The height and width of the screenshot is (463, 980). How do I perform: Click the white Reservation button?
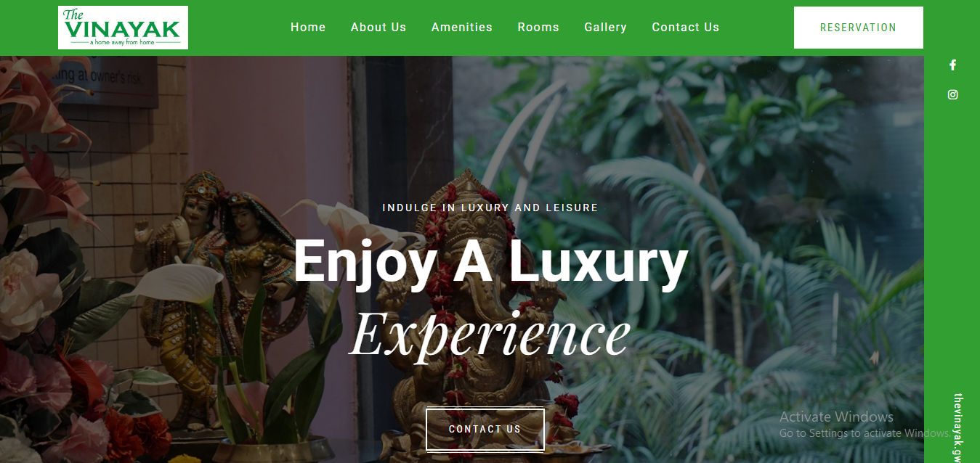[x=858, y=28]
